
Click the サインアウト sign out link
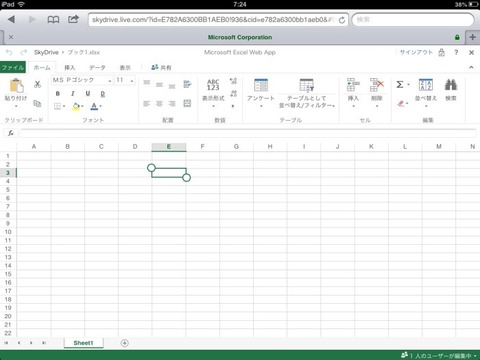tap(416, 52)
